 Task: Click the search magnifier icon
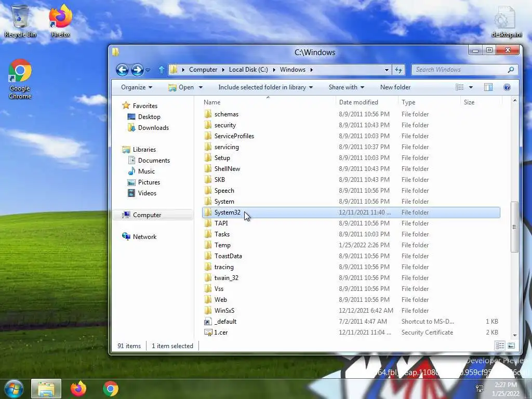pos(511,70)
